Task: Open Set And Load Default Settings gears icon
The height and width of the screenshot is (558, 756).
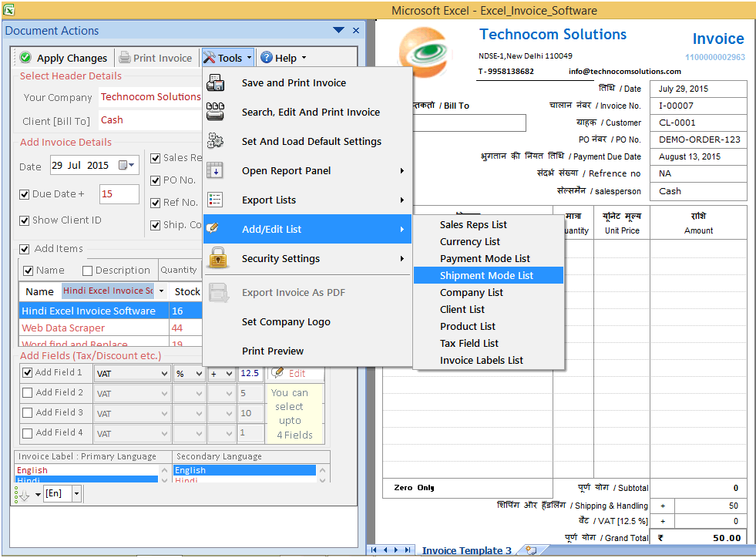Action: point(217,141)
